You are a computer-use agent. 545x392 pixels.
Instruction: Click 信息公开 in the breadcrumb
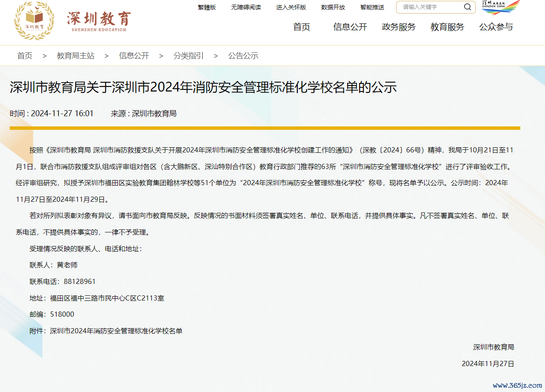[x=134, y=56]
